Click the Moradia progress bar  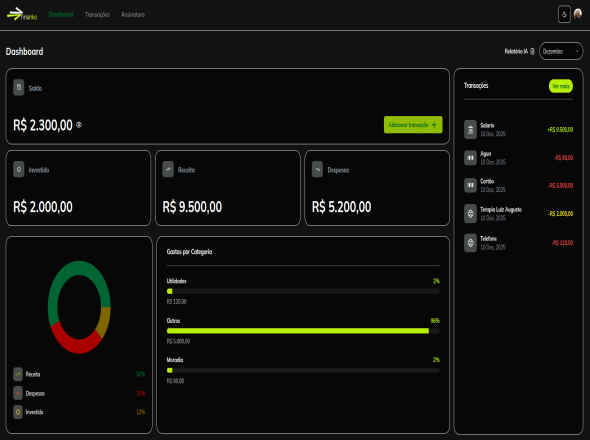tap(303, 370)
